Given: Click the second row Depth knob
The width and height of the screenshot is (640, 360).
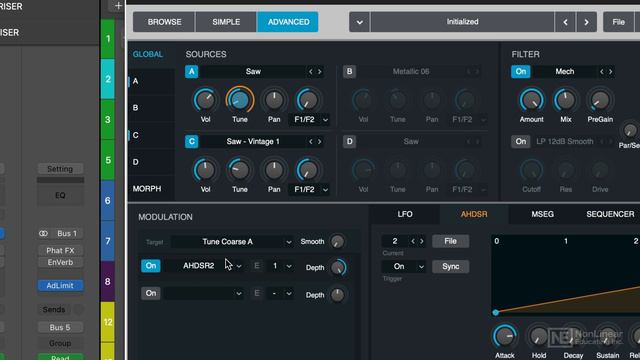Looking at the screenshot, I should (338, 295).
